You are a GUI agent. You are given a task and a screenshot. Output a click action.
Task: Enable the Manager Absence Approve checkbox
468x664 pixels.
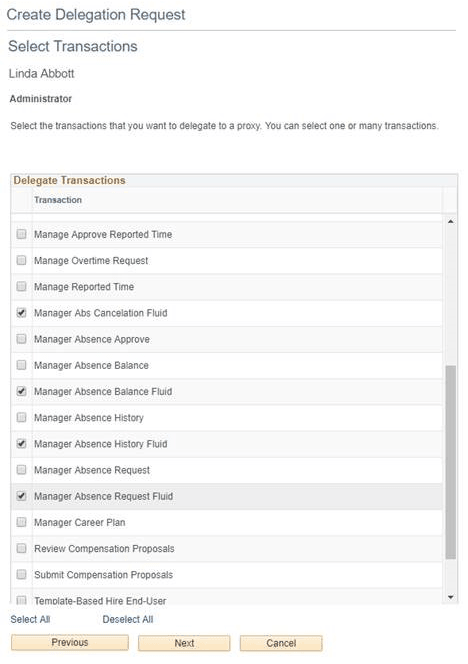(21, 339)
